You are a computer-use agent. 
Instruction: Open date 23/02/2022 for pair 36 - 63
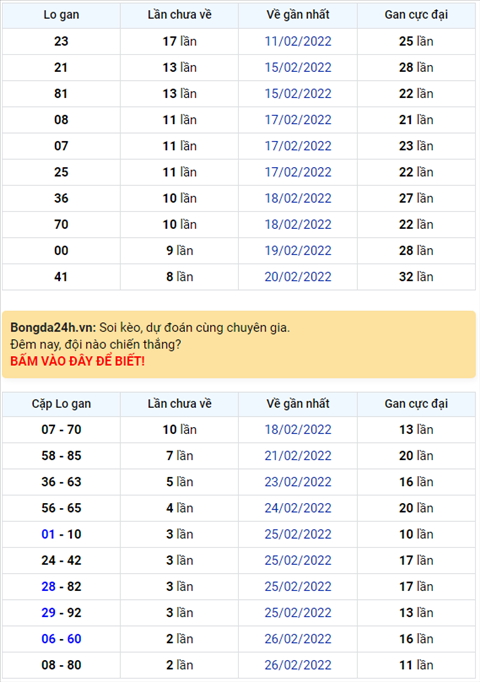click(298, 482)
